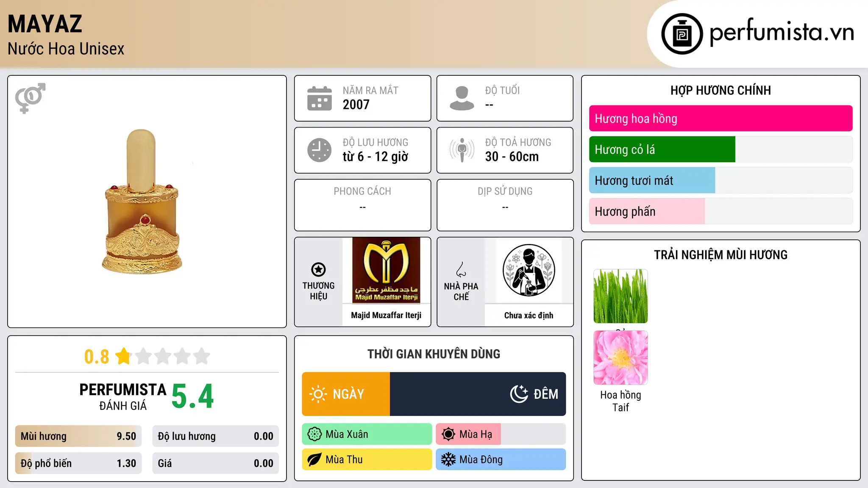
Task: Click the clock icon beside Độ lưu hương
Action: tap(320, 150)
